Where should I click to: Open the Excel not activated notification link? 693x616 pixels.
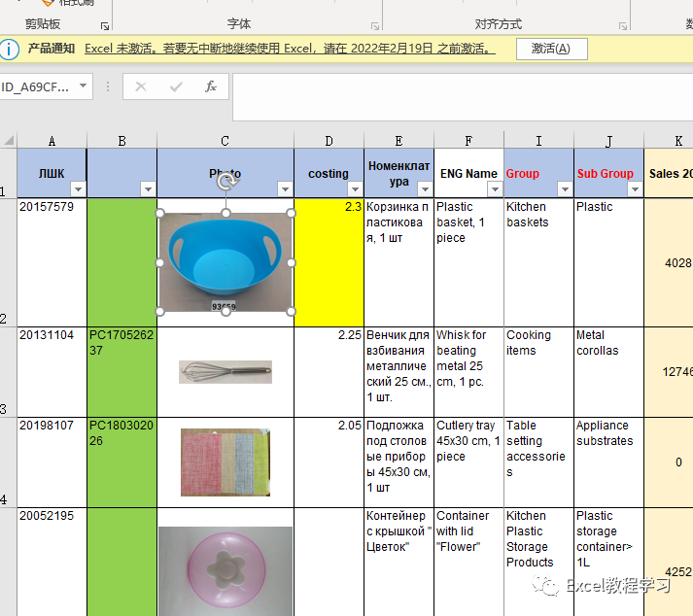(x=290, y=49)
